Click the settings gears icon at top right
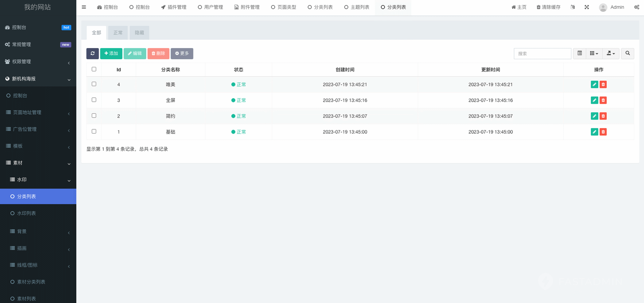The width and height of the screenshot is (644, 303). [x=637, y=7]
